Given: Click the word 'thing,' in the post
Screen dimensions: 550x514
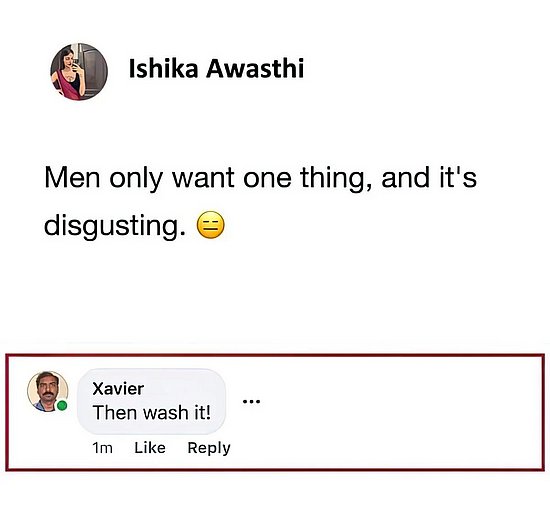Looking at the screenshot, I should tap(336, 179).
